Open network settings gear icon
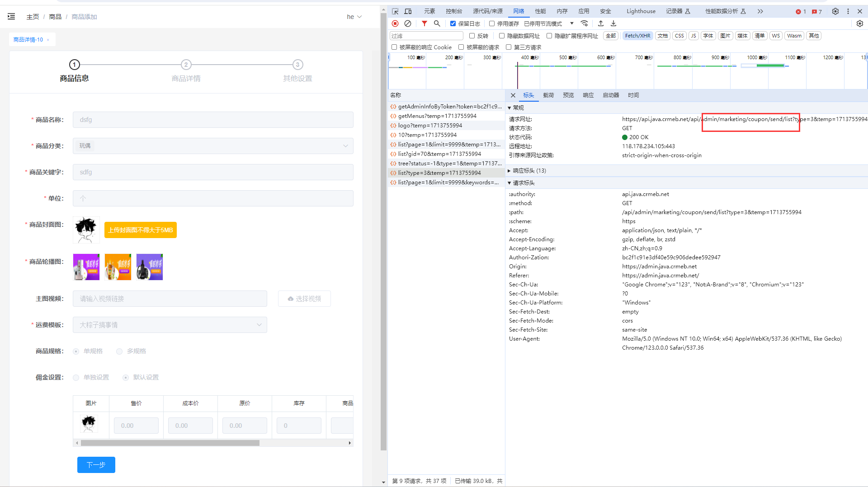 point(860,23)
